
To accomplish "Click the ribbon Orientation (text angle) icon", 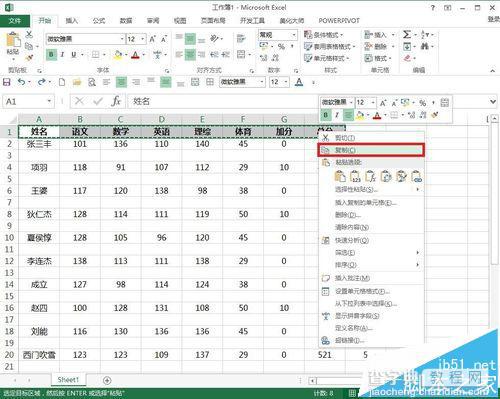I will click(x=215, y=39).
